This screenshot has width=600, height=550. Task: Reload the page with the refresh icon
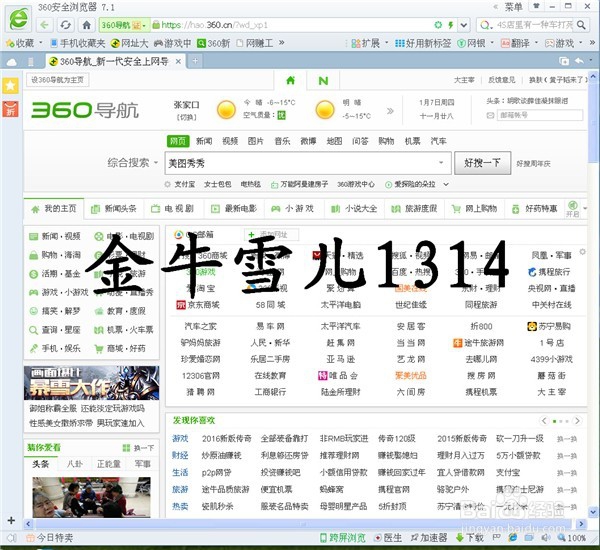65,25
